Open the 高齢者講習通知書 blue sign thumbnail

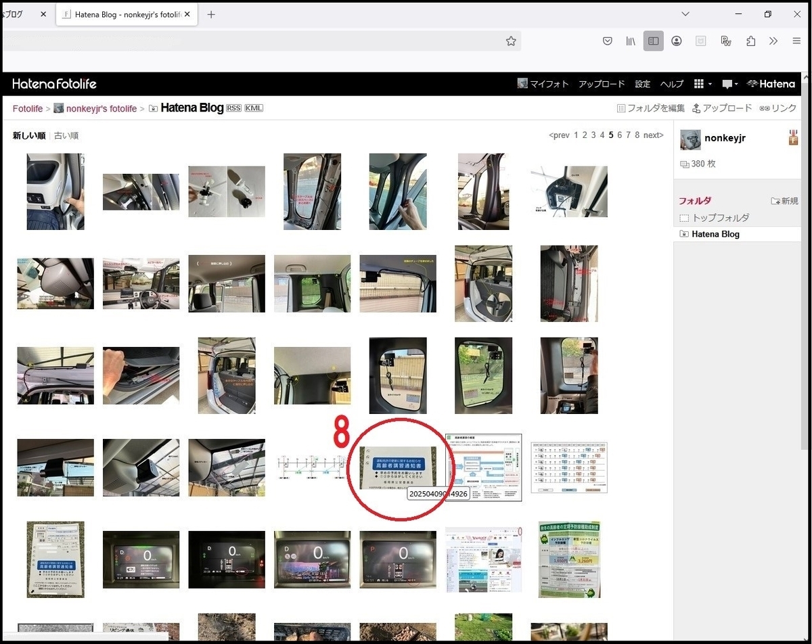[x=398, y=467]
